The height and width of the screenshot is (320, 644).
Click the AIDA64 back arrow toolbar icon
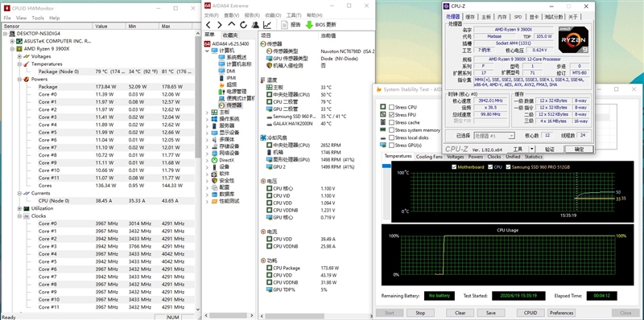click(208, 25)
